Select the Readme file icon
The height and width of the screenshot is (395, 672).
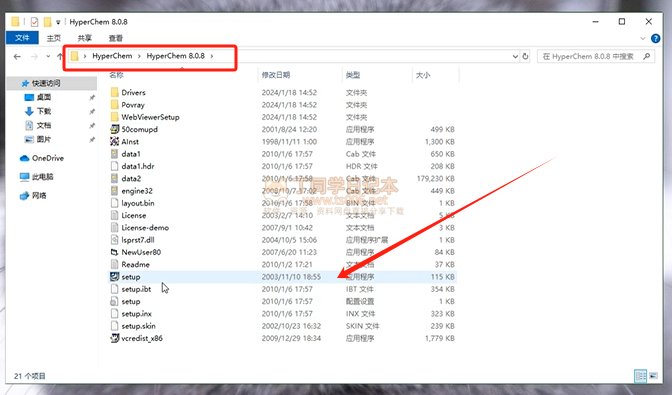[114, 264]
